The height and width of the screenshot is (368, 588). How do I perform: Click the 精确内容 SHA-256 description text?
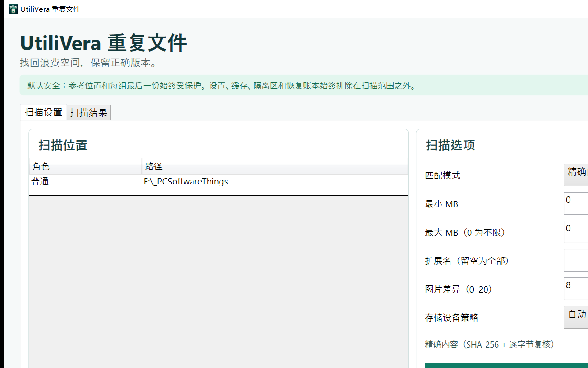[x=490, y=345]
